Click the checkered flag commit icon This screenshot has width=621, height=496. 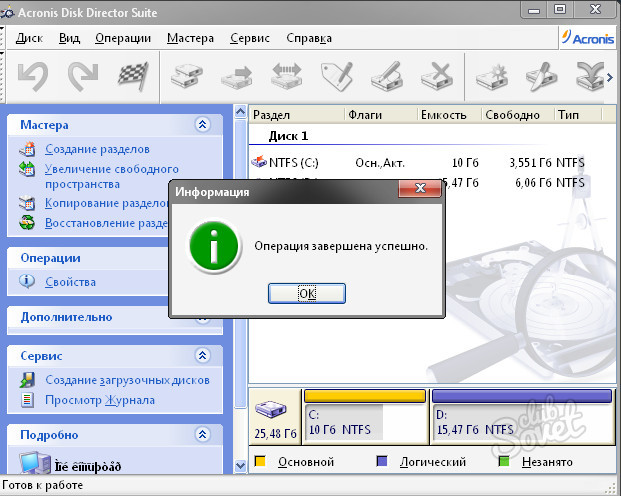click(133, 76)
